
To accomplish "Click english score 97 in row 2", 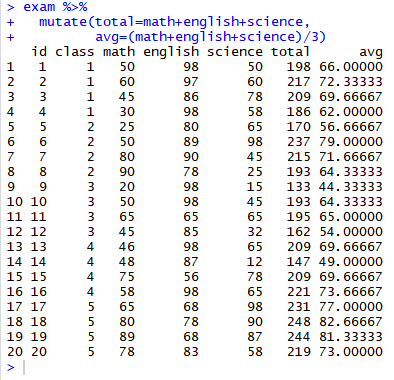I will click(x=191, y=82).
